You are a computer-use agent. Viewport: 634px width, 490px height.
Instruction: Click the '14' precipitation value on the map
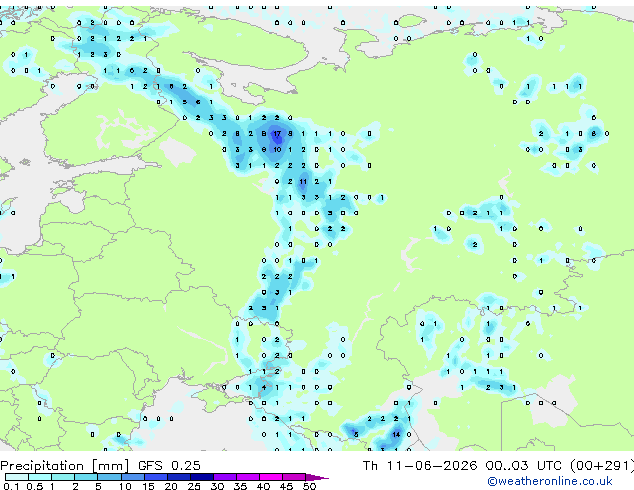(x=396, y=435)
